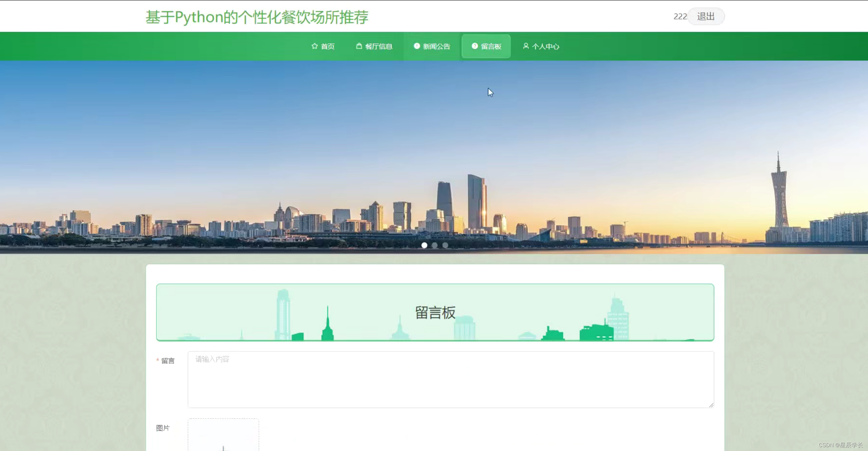Screen dimensions: 868x451
Task: Select the first carousel indicator dot
Action: coord(424,245)
